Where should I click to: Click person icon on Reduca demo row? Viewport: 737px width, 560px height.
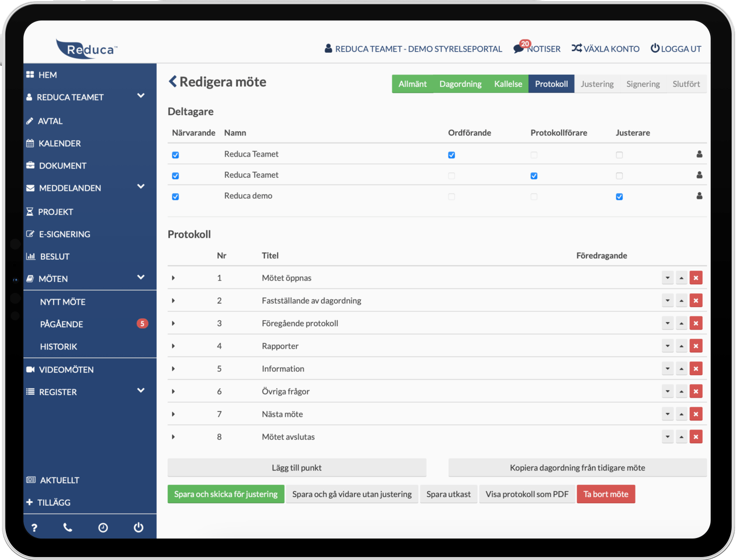699,196
